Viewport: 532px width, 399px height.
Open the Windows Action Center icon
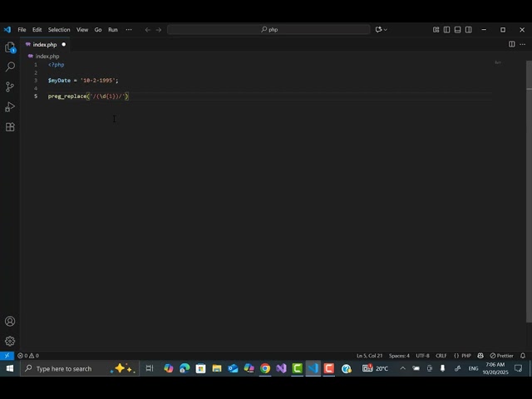[x=518, y=368]
